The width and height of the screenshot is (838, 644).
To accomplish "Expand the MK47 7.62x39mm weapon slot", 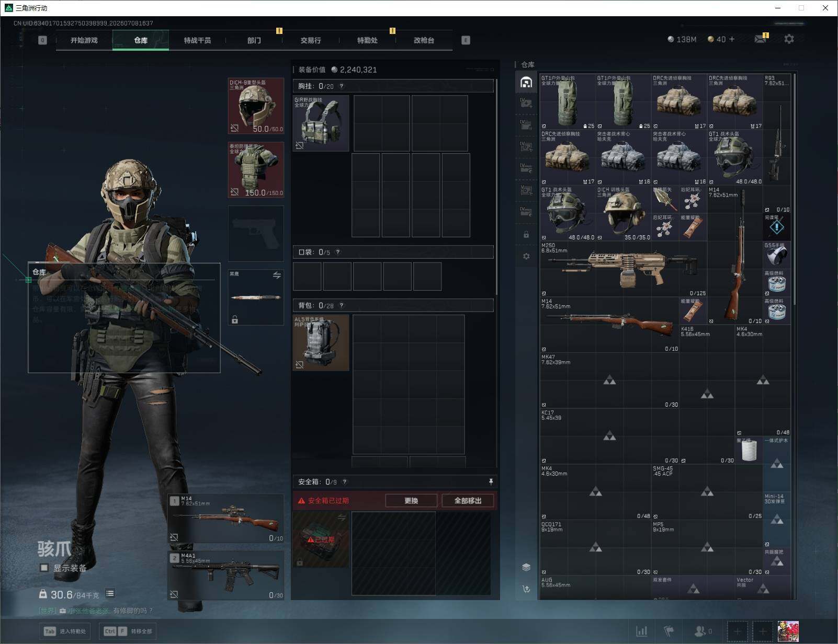I will coord(609,381).
